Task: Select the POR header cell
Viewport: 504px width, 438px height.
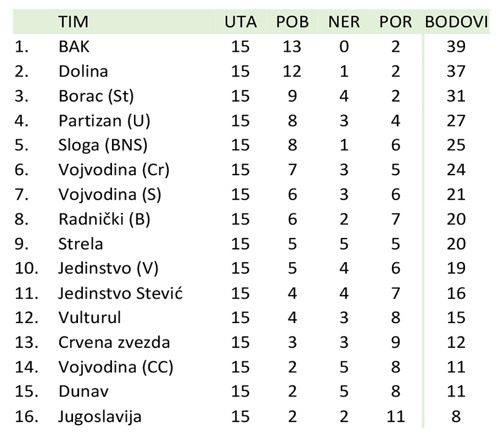Action: point(396,22)
